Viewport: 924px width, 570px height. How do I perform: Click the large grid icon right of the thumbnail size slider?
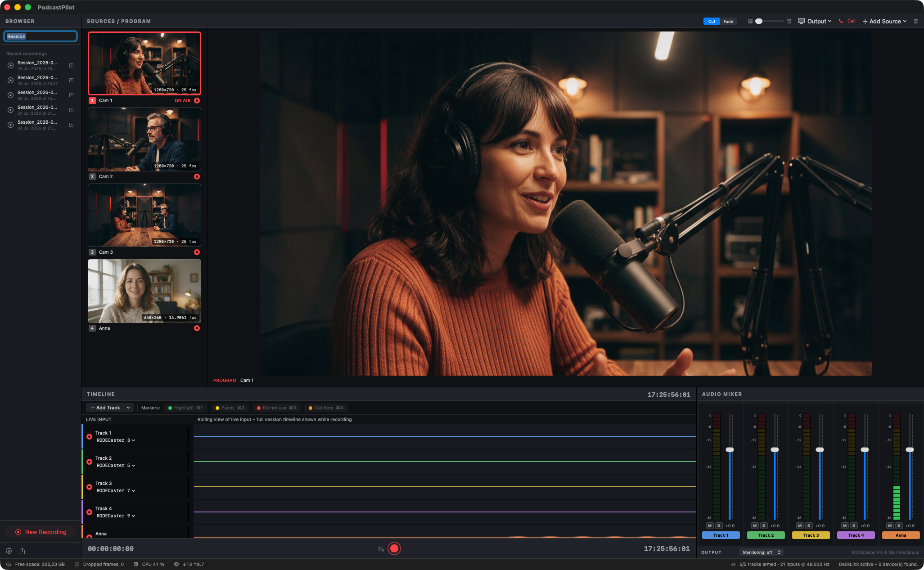[789, 21]
